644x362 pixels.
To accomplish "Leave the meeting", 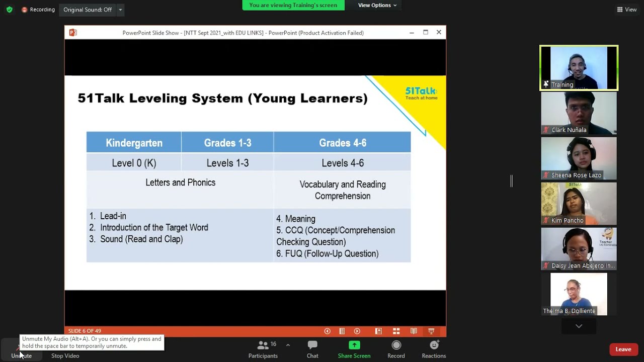I will click(623, 349).
